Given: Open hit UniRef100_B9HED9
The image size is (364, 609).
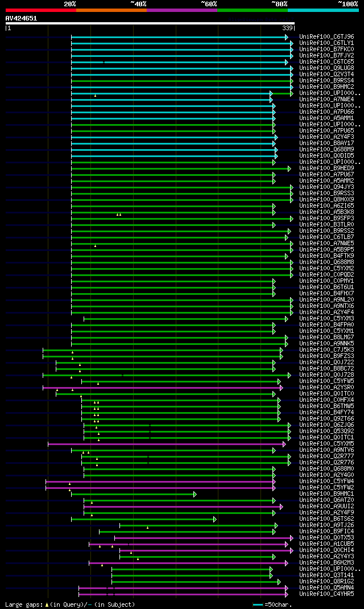Looking at the screenshot, I should [x=326, y=168].
